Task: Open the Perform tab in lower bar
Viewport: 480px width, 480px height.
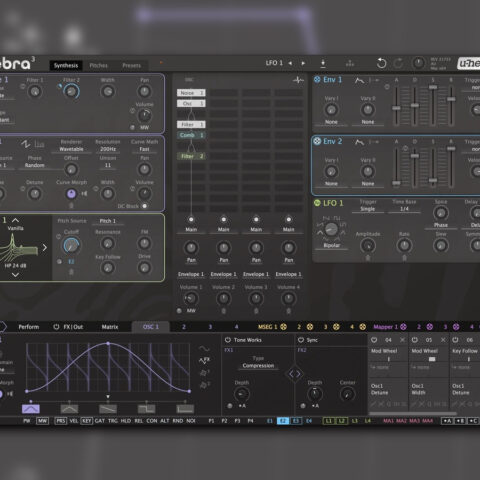Action: coord(29,327)
